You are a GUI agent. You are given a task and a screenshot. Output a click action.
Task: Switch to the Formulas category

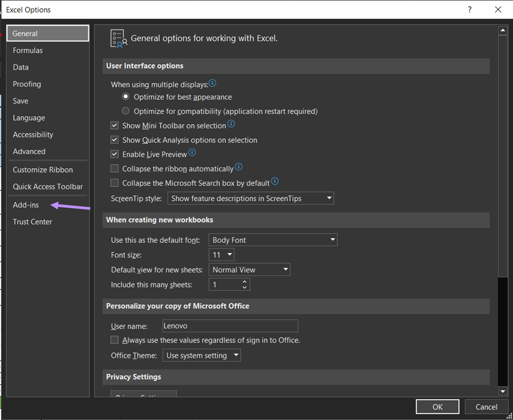tap(28, 50)
